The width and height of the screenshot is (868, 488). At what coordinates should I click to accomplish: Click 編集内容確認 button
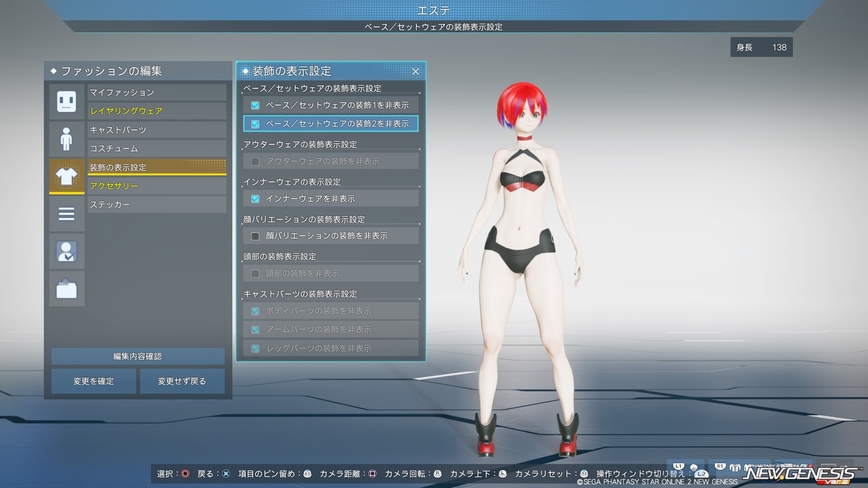coord(137,356)
